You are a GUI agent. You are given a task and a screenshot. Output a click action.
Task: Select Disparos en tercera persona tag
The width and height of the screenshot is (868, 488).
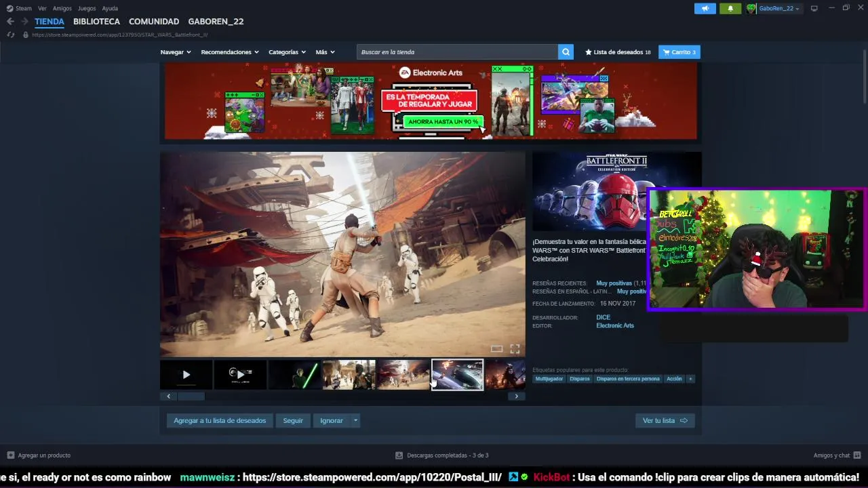pos(628,379)
